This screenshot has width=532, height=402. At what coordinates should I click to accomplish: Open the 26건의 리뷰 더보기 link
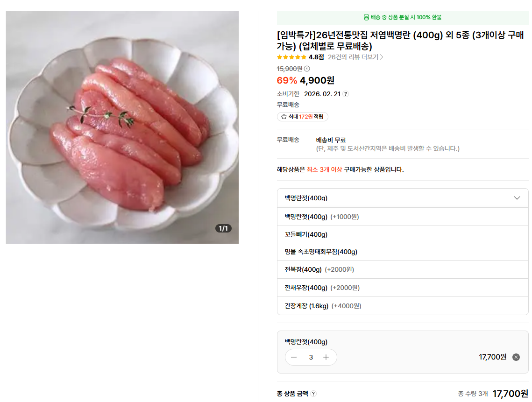353,57
